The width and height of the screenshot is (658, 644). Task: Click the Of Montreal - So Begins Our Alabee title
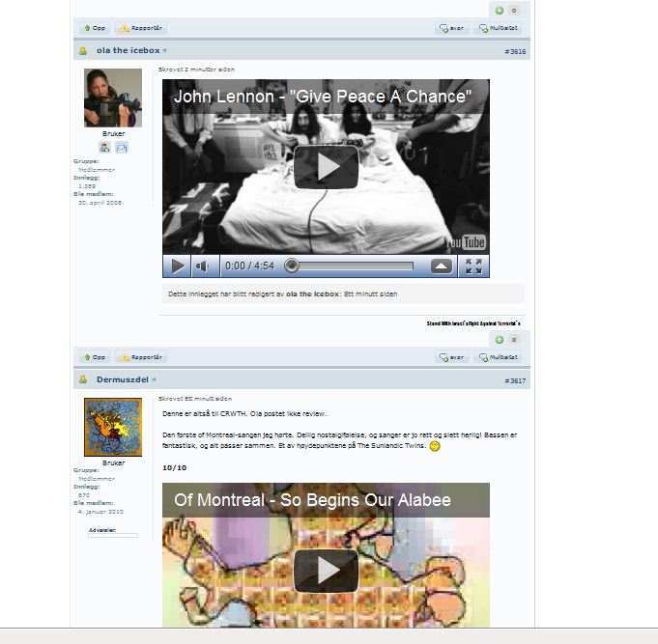[x=312, y=500]
